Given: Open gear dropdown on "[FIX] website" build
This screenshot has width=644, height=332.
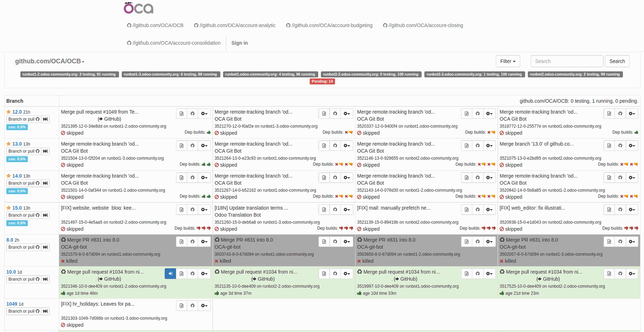Looking at the screenshot, I should (204, 210).
